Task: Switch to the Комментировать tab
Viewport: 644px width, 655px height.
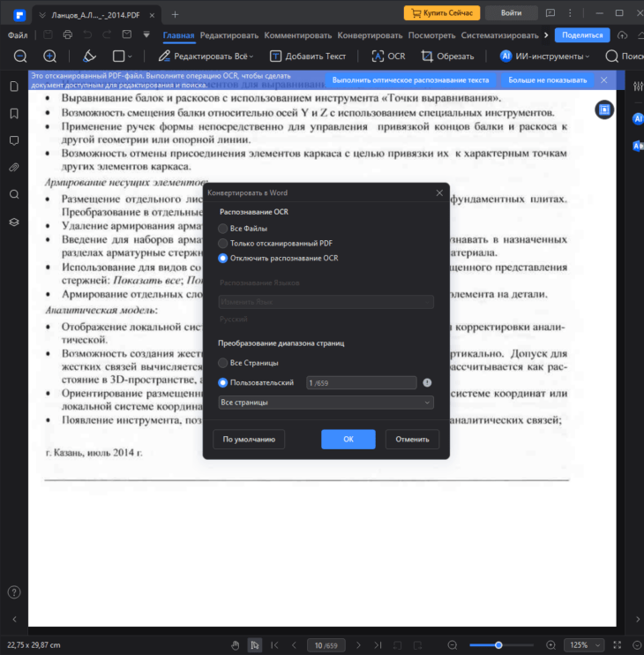Action: click(298, 35)
